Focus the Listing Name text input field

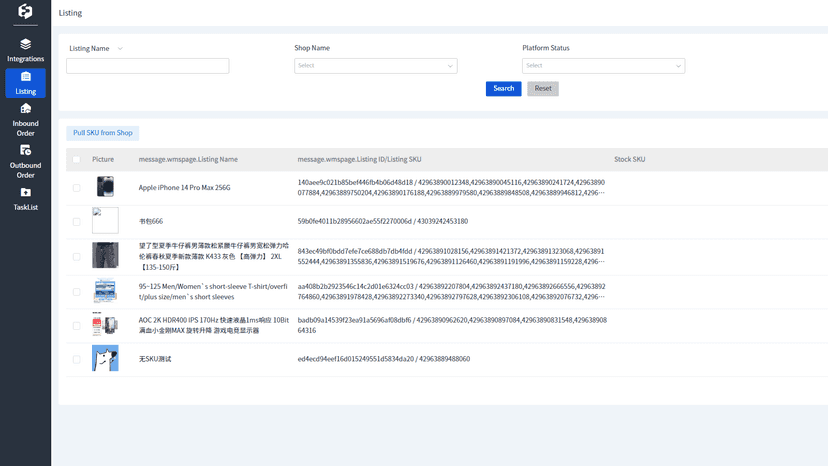147,66
